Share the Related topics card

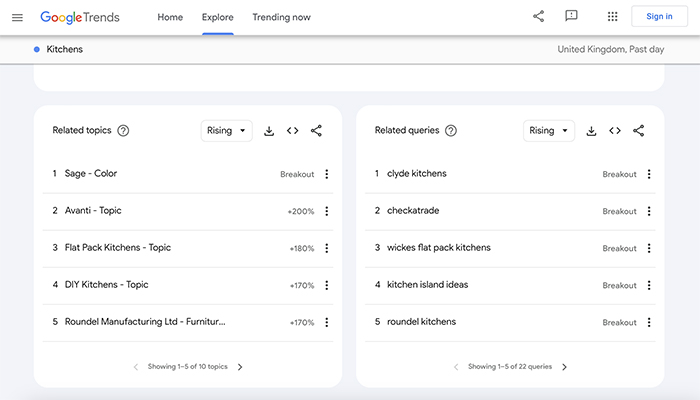[x=316, y=131]
